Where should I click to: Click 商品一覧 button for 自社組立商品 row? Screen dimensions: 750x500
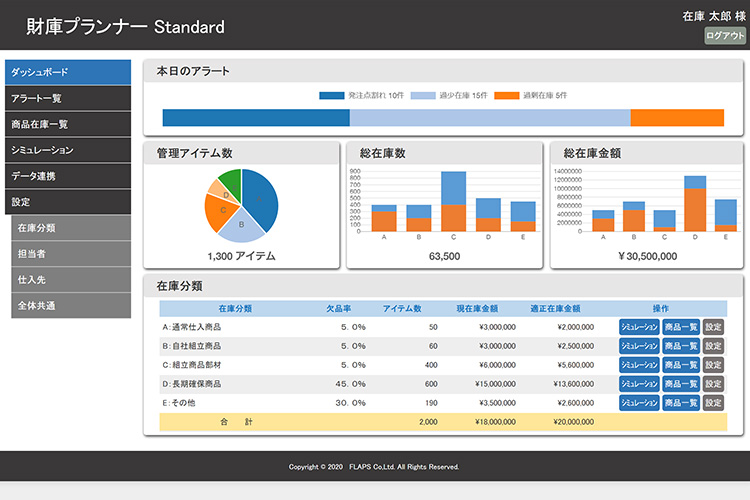tap(681, 346)
